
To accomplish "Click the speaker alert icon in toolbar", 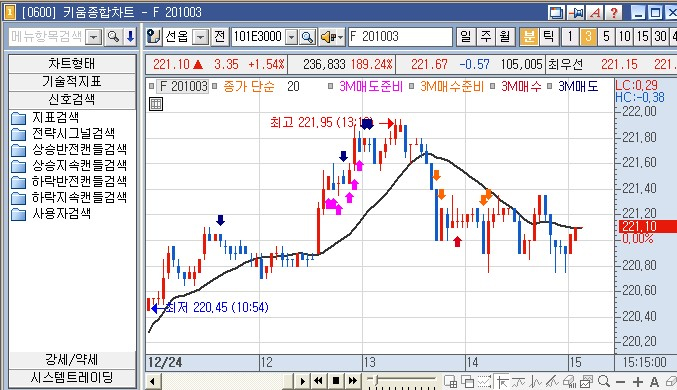I will [x=332, y=37].
